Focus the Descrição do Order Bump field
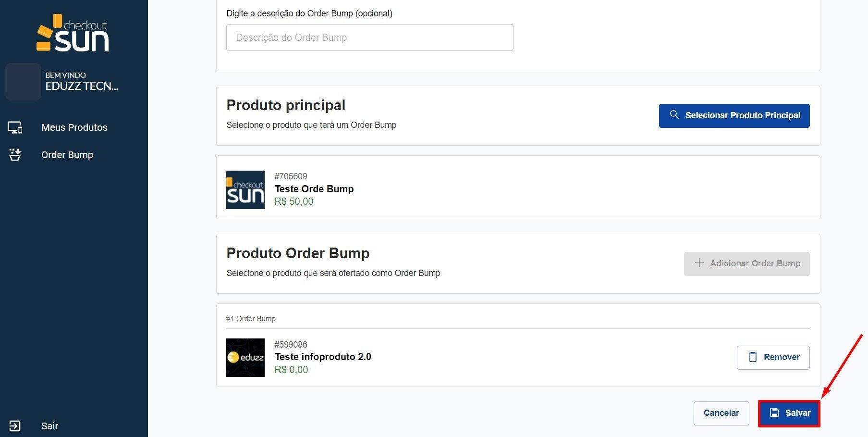 point(369,37)
